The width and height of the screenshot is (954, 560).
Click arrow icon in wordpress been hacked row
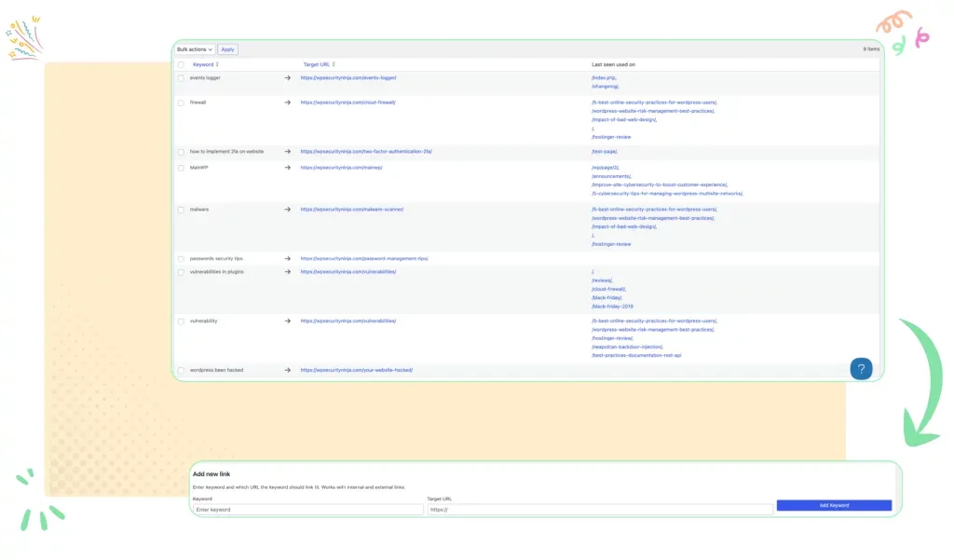tap(287, 370)
